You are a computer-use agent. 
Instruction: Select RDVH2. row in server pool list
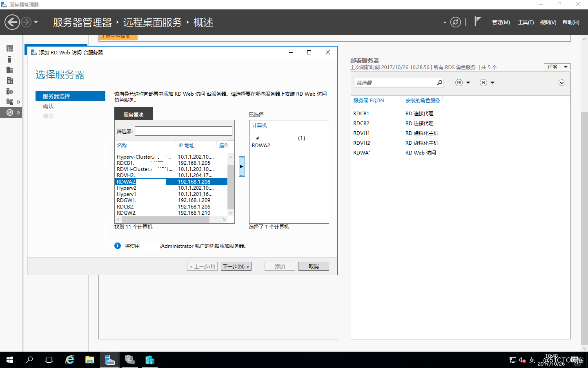(171, 175)
